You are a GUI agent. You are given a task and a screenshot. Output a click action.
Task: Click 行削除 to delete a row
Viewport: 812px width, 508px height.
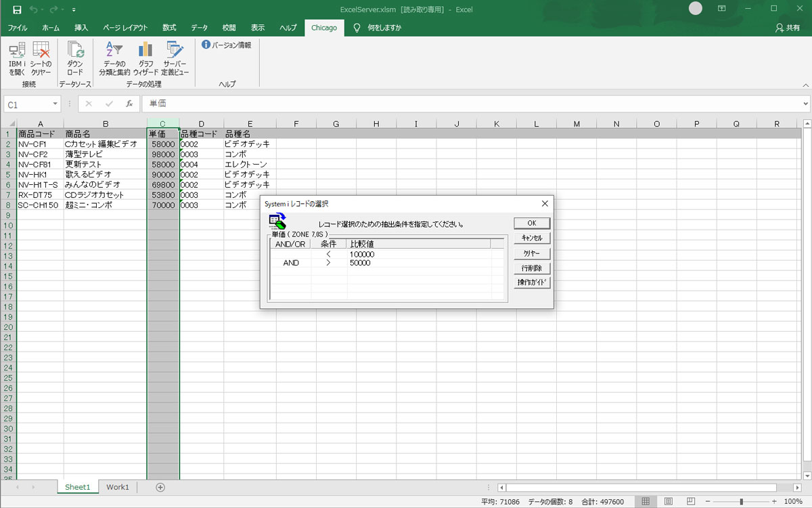pos(532,268)
